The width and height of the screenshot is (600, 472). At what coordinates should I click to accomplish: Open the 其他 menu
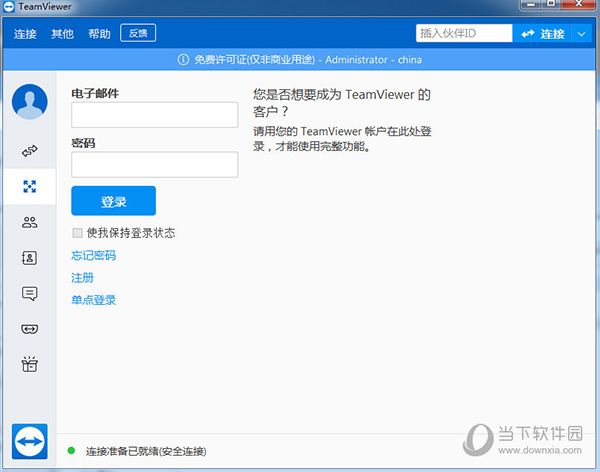[62, 34]
